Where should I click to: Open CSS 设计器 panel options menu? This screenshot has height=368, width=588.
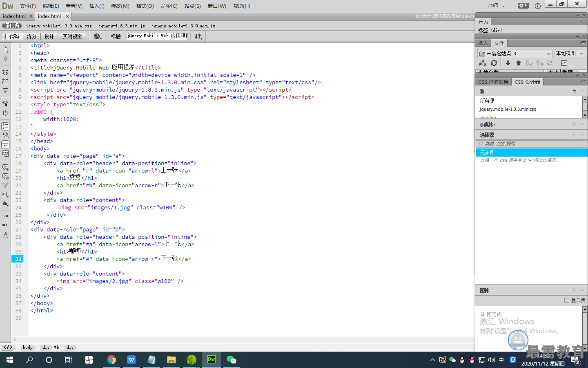coord(583,81)
